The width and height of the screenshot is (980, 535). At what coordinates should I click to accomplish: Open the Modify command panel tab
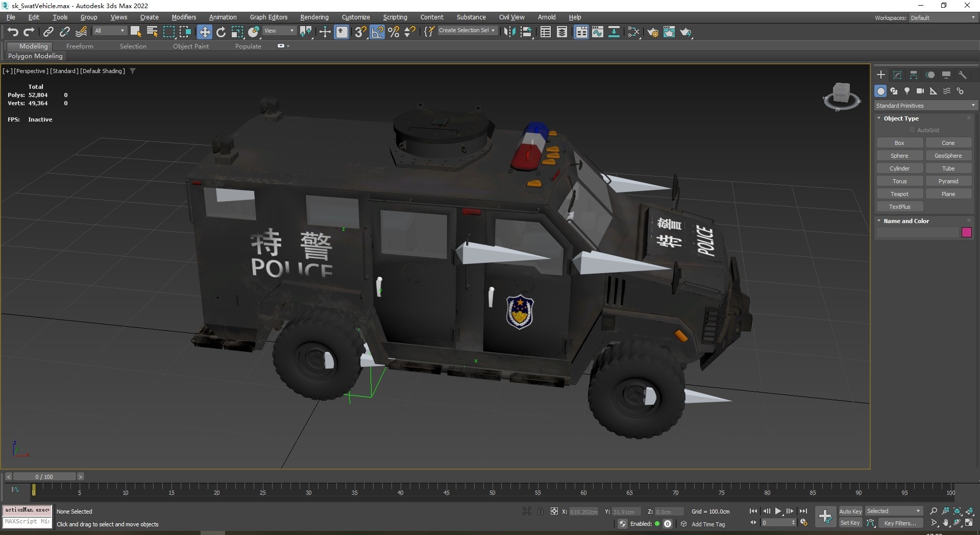point(897,75)
